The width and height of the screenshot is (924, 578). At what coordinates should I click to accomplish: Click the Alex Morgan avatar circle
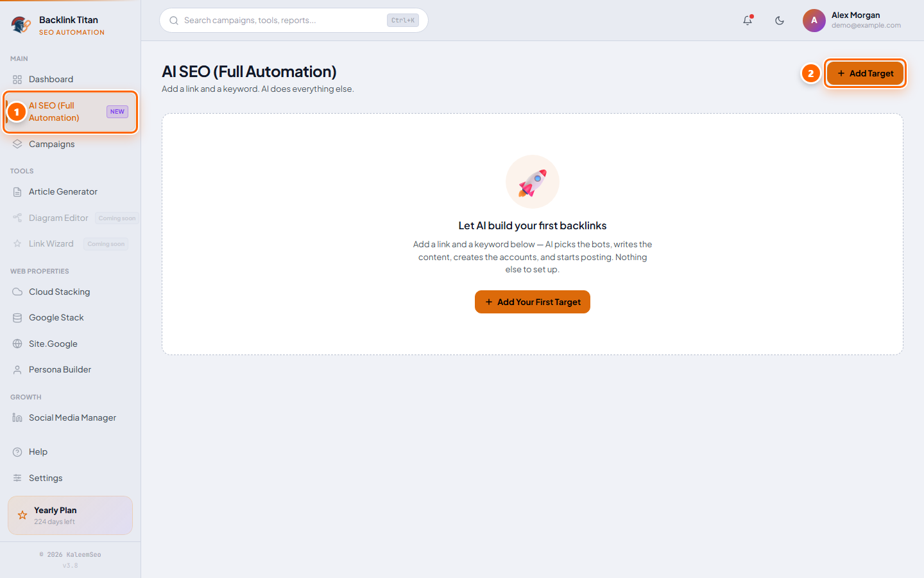tap(814, 21)
